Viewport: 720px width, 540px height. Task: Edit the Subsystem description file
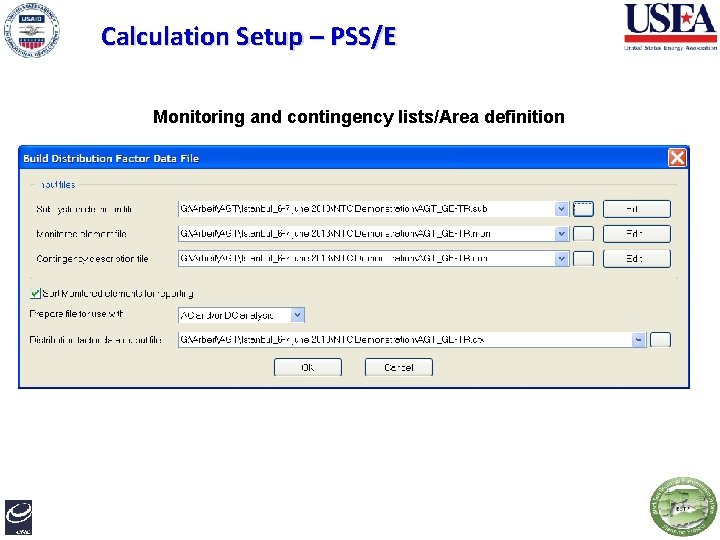[x=636, y=209]
